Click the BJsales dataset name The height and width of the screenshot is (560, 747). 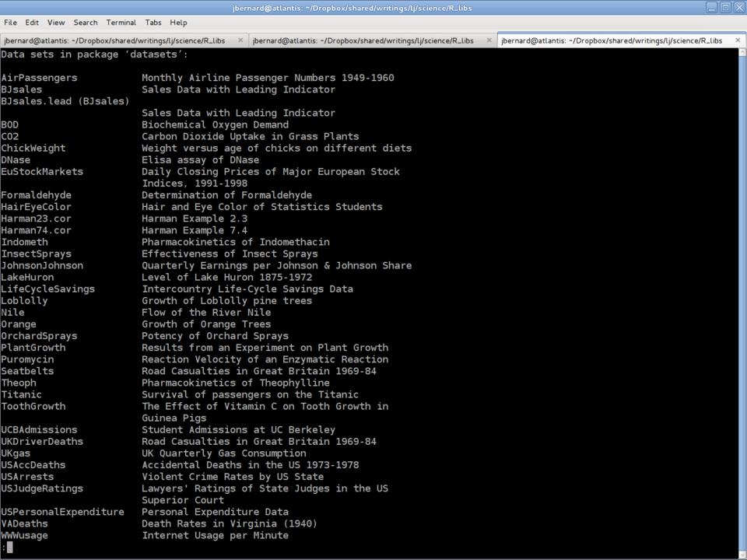22,89
